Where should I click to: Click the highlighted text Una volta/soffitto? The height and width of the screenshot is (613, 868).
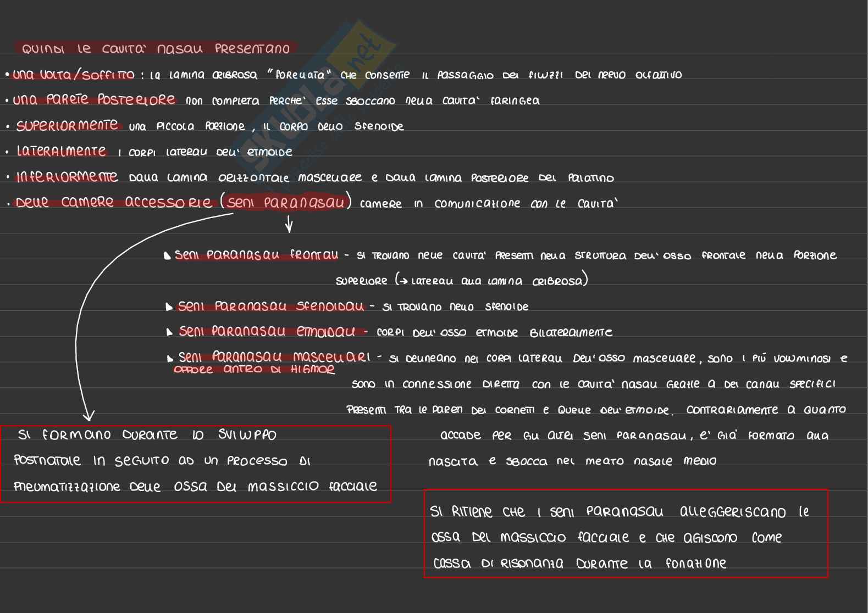(73, 75)
